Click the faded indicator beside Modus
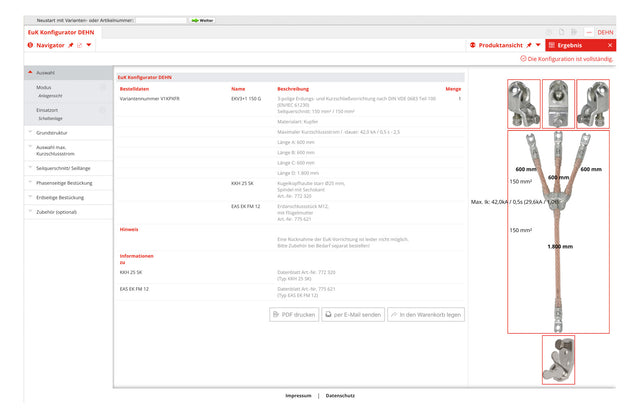The image size is (640, 418). pos(103,87)
